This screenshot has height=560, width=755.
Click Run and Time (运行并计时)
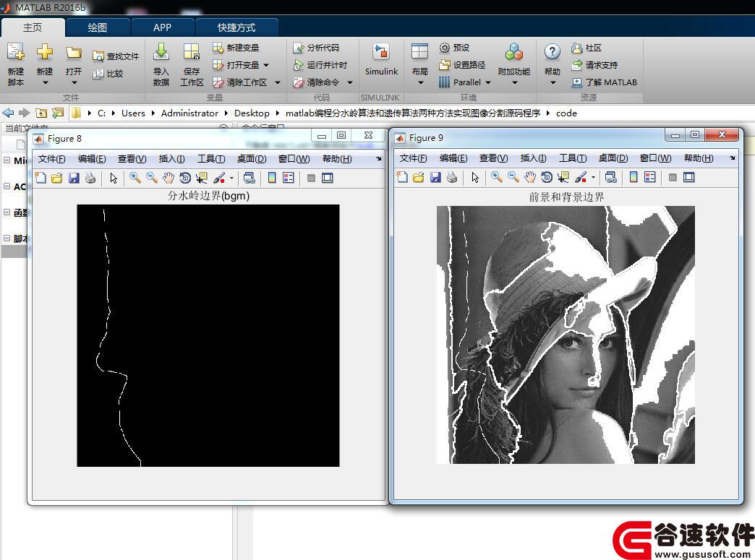click(x=320, y=65)
